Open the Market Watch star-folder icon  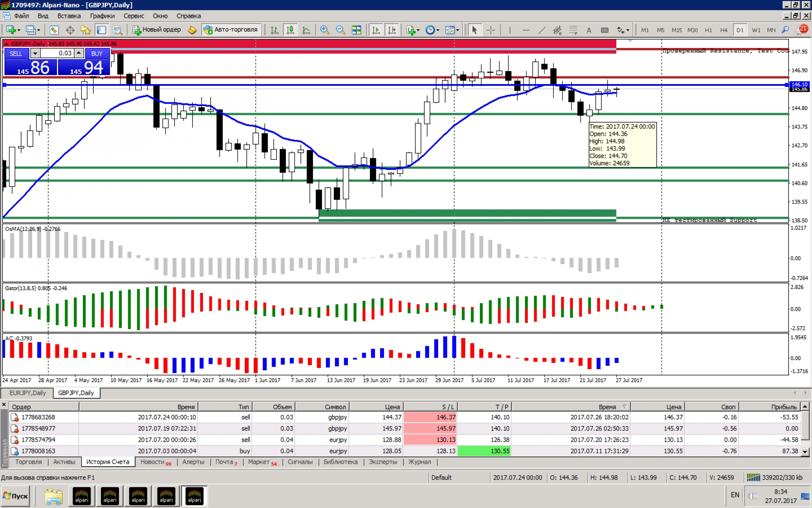tap(85, 30)
